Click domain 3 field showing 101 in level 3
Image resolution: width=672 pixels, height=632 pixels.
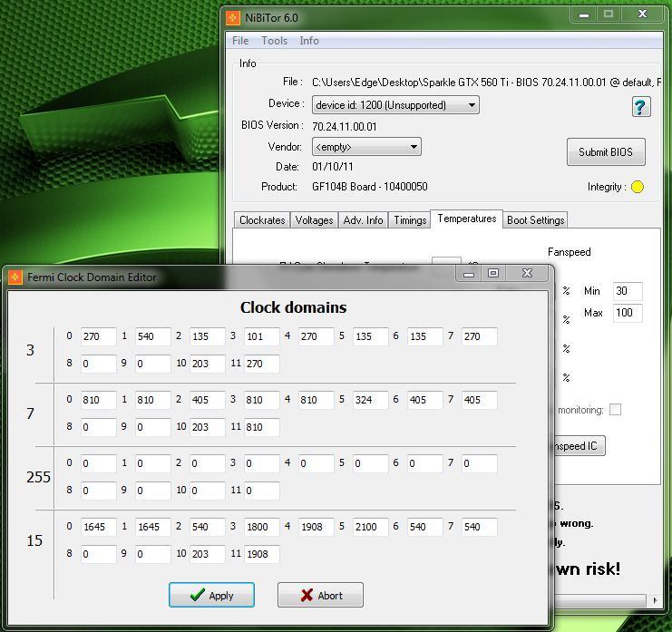pyautogui.click(x=262, y=336)
